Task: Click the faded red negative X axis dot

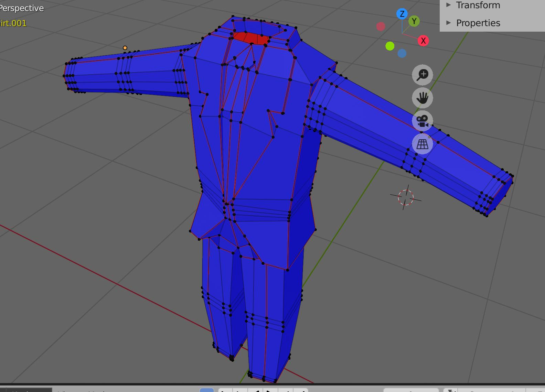Action: (381, 26)
